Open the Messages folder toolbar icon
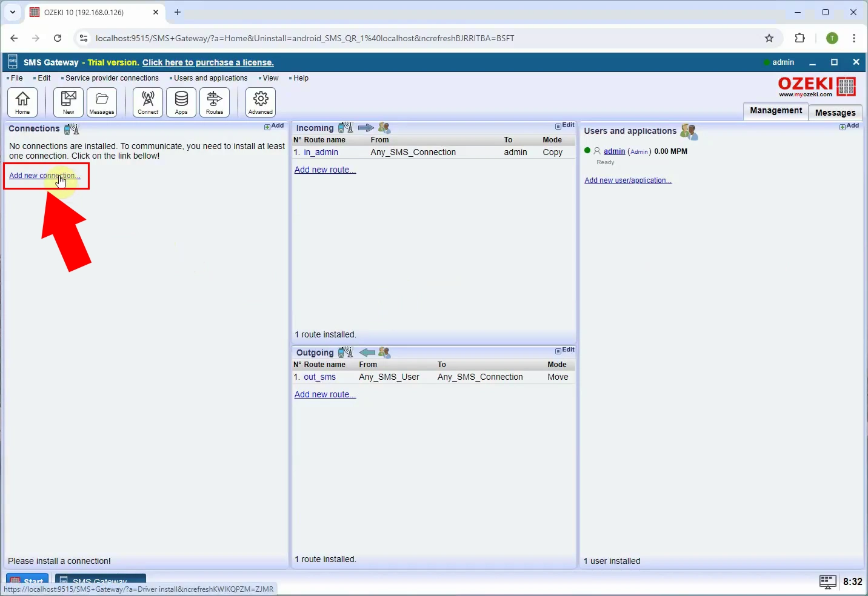 [x=102, y=102]
